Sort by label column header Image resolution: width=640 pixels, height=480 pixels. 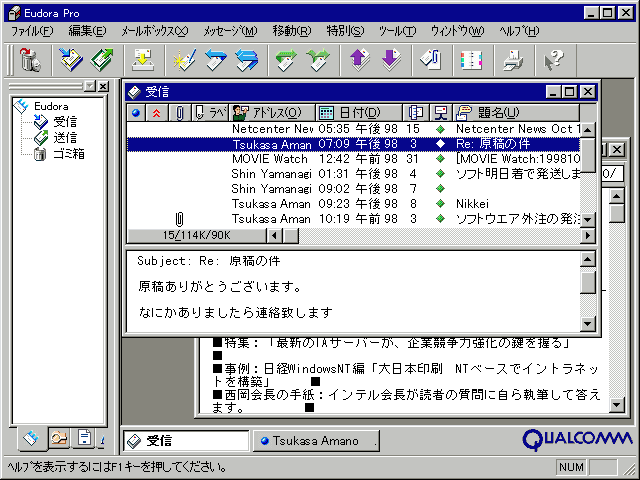[x=210, y=113]
